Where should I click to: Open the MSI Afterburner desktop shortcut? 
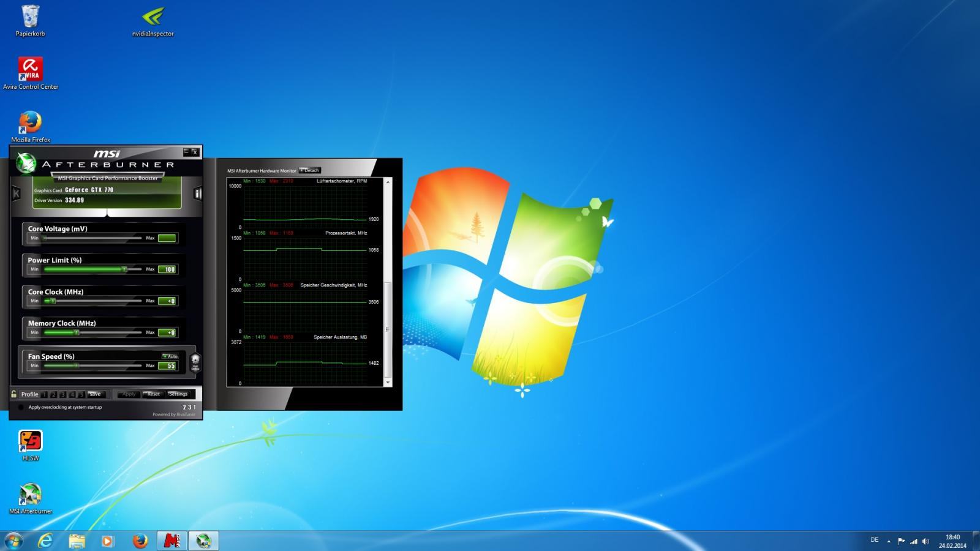30,498
